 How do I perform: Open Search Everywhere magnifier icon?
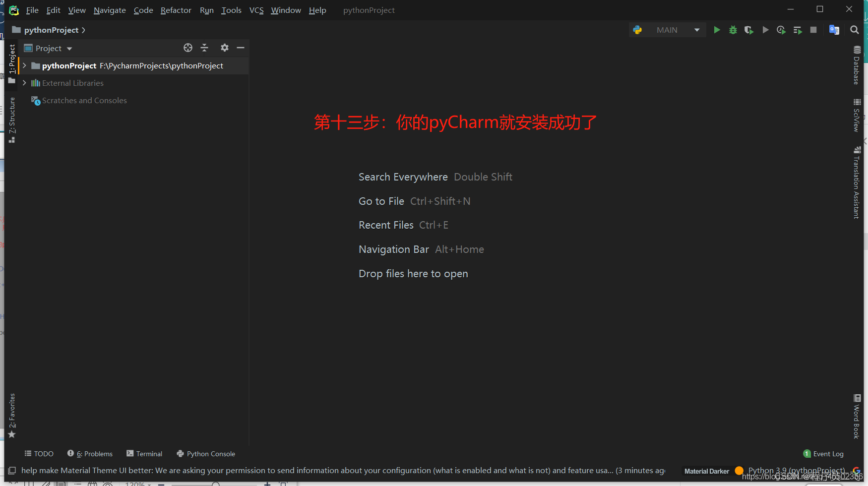[x=854, y=30]
